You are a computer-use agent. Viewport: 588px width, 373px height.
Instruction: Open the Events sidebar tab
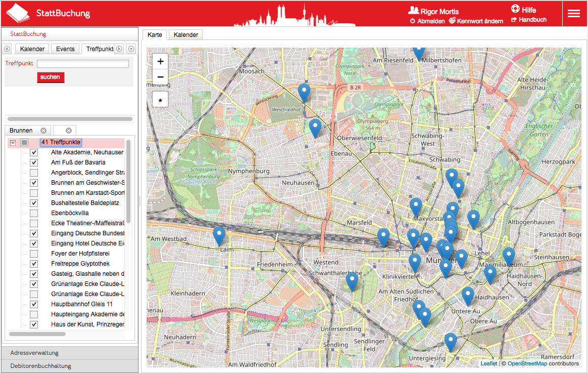[65, 49]
